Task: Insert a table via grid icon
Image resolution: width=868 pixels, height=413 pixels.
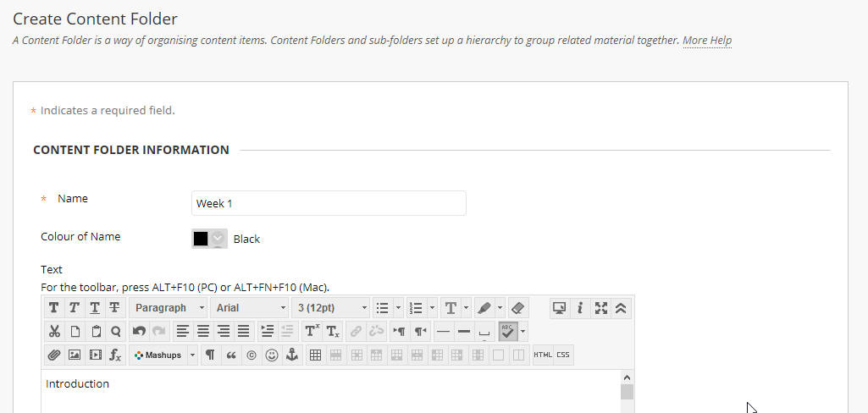Action: (x=316, y=355)
